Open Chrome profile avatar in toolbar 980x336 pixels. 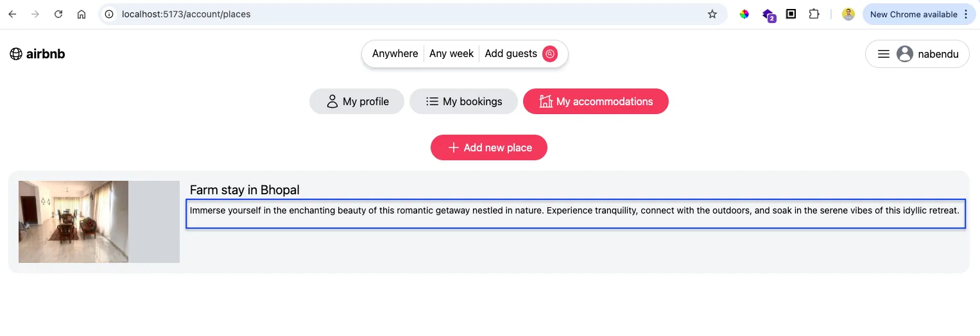point(848,14)
